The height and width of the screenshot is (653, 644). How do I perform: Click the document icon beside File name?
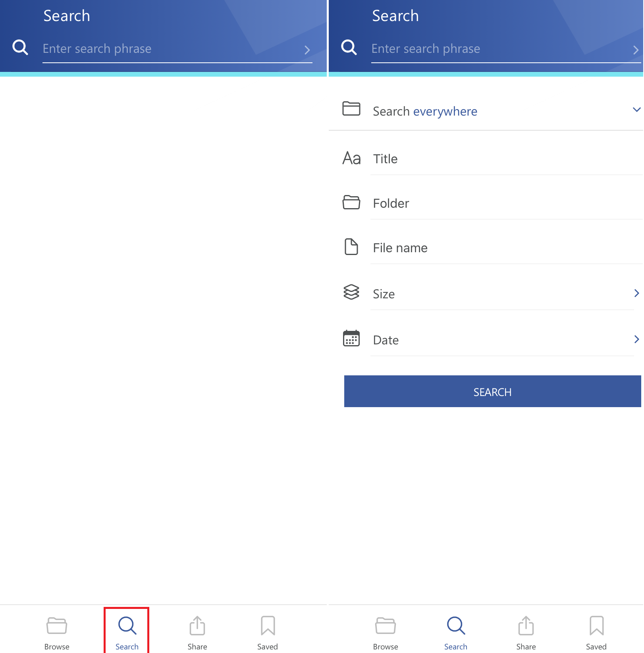tap(351, 247)
